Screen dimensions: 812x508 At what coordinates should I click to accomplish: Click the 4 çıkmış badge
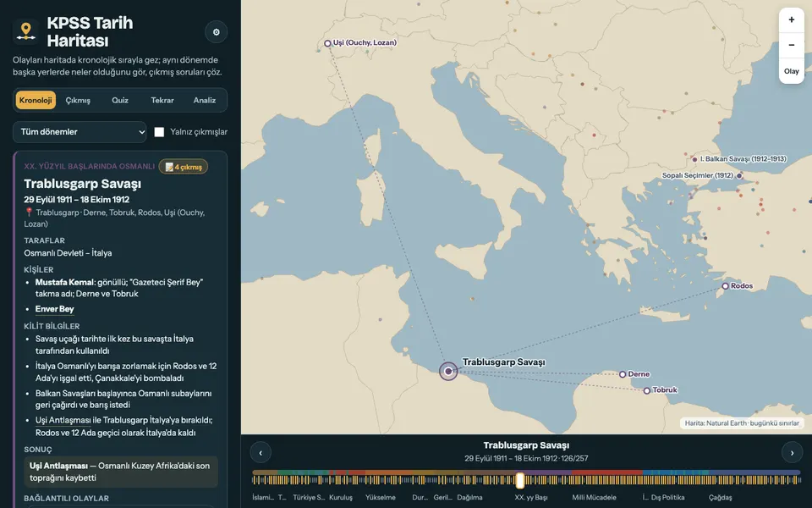coord(184,167)
